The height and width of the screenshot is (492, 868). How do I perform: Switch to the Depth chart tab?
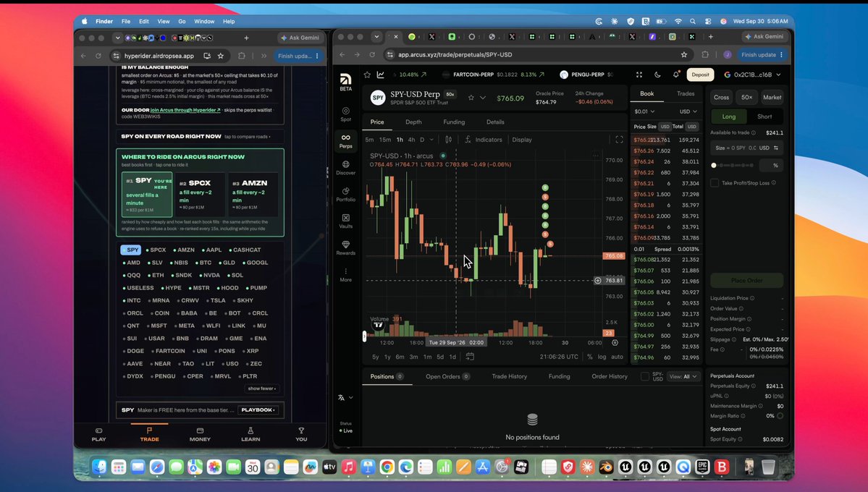click(x=413, y=122)
